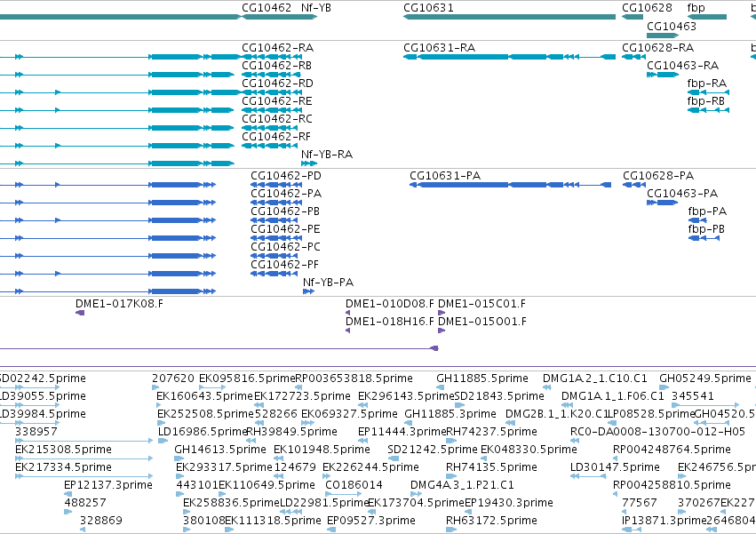Click the DME1-017K08.F feature arrow
This screenshot has width=756, height=534.
pos(80,313)
